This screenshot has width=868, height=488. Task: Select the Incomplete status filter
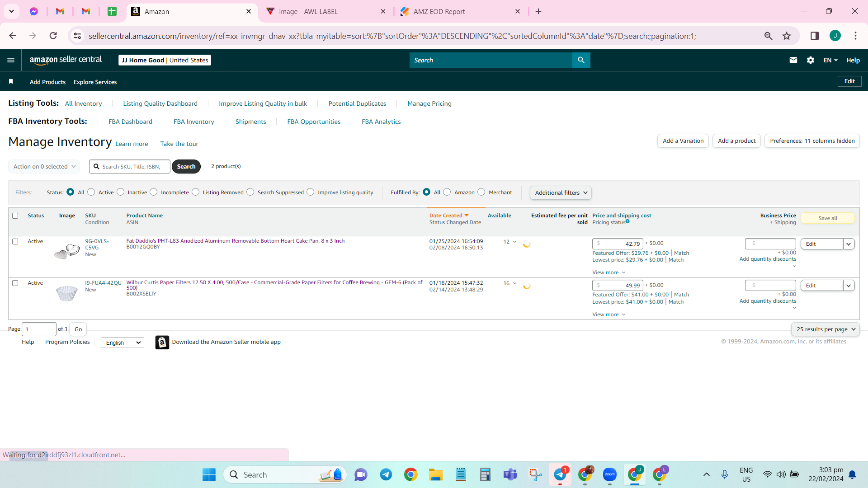pyautogui.click(x=154, y=192)
